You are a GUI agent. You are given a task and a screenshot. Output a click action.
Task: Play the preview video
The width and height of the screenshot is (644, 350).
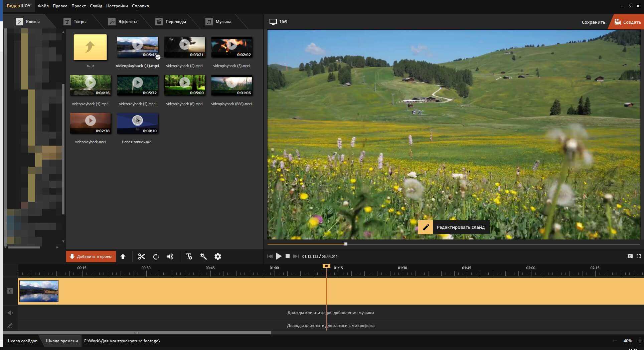279,256
